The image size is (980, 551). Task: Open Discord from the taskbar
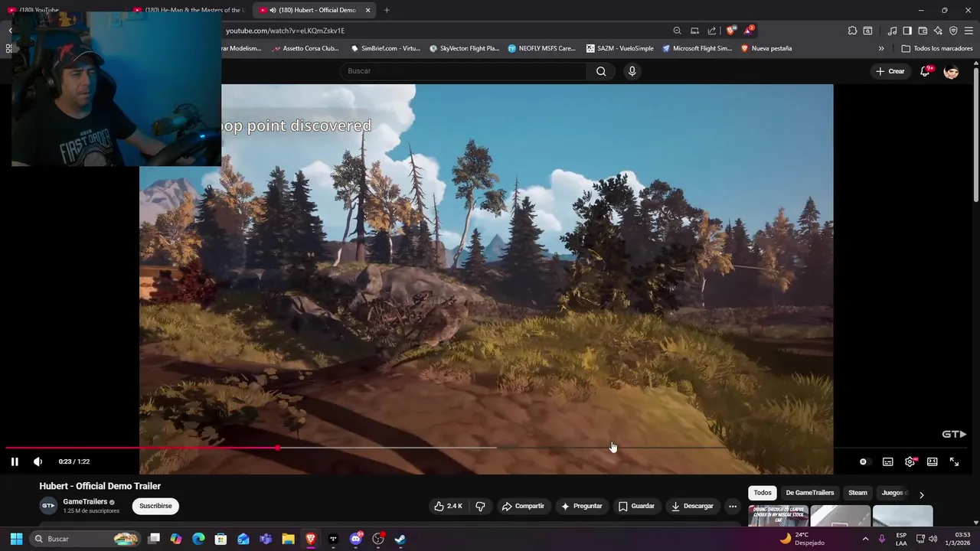355,539
